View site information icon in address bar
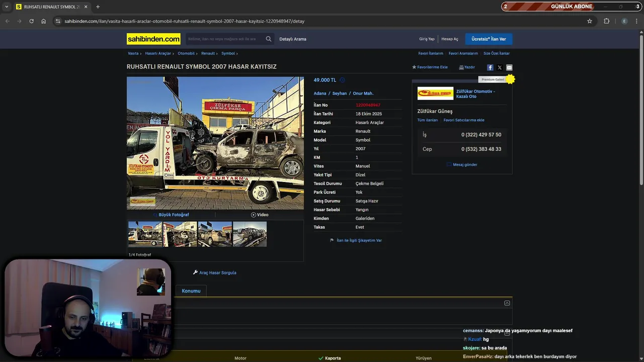 (58, 21)
